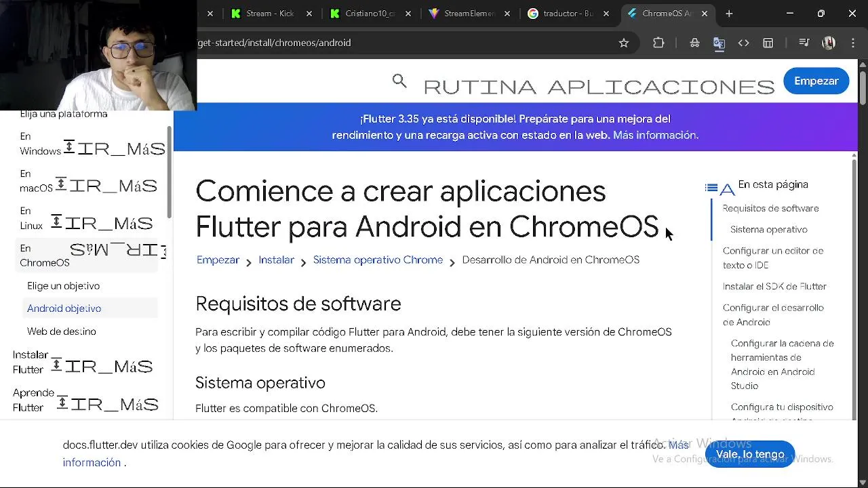Jump to "Configurar un editor de texto o IDE"
This screenshot has width=868, height=488.
[x=773, y=258]
